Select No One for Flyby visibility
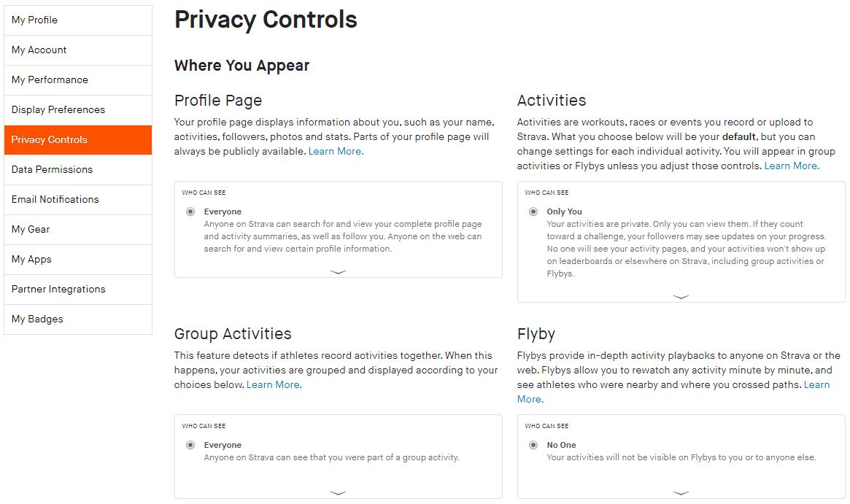The height and width of the screenshot is (504, 850). tap(533, 445)
